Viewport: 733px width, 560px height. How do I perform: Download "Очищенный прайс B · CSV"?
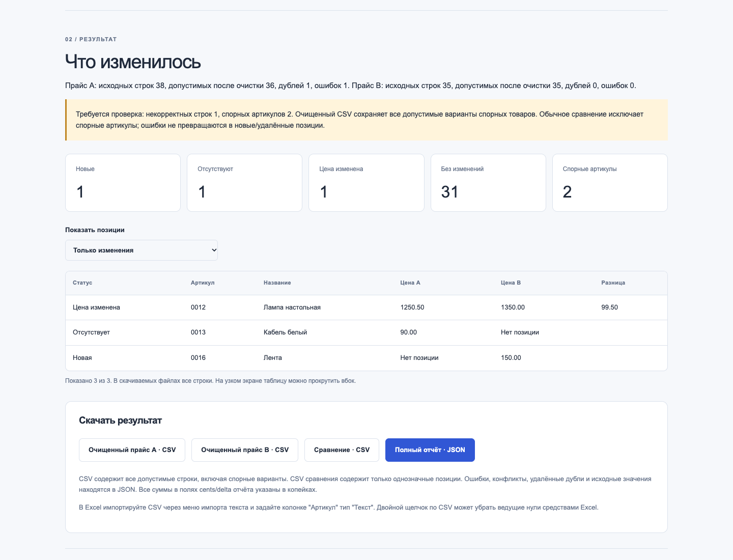pyautogui.click(x=245, y=450)
